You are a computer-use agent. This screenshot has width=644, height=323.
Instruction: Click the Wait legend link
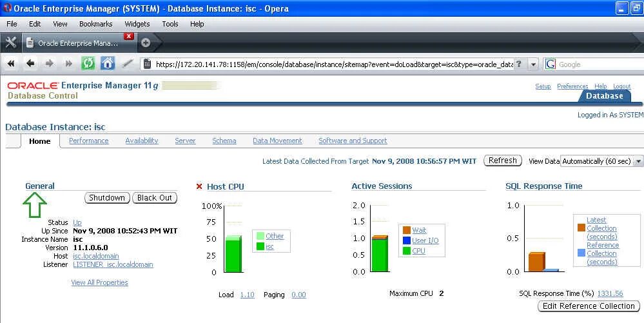(x=419, y=230)
